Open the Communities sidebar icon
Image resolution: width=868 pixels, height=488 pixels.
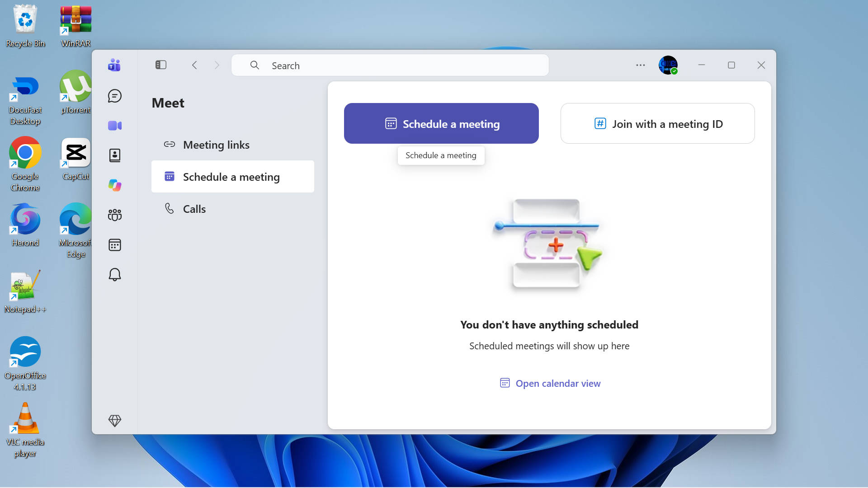pos(115,215)
